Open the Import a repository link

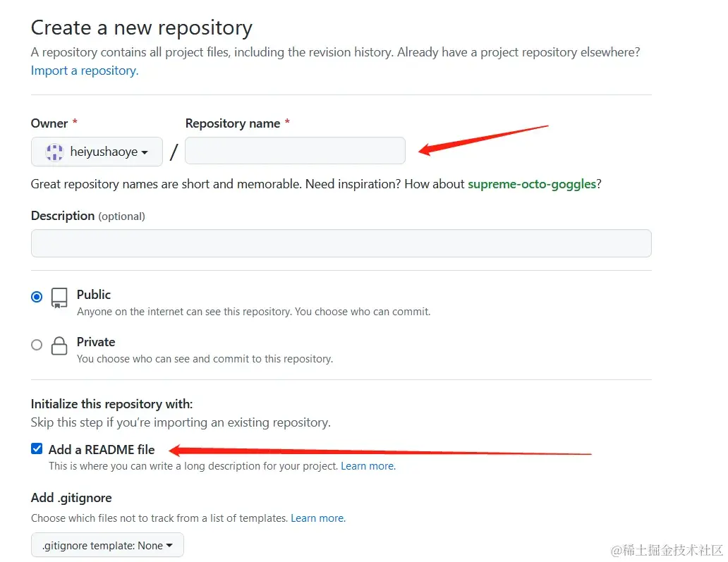pos(85,71)
